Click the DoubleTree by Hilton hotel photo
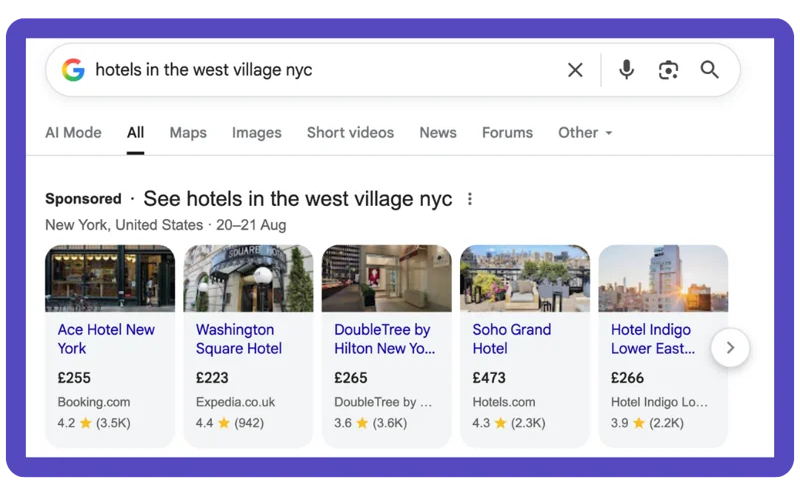The image size is (800, 500). pyautogui.click(x=386, y=278)
